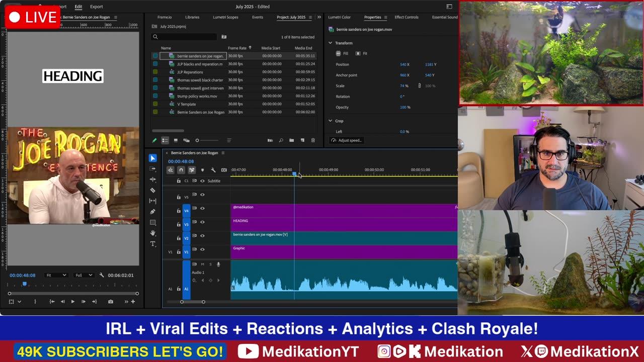Open the Full playback resolution dropdown
This screenshot has width=644, height=362.
pyautogui.click(x=84, y=275)
